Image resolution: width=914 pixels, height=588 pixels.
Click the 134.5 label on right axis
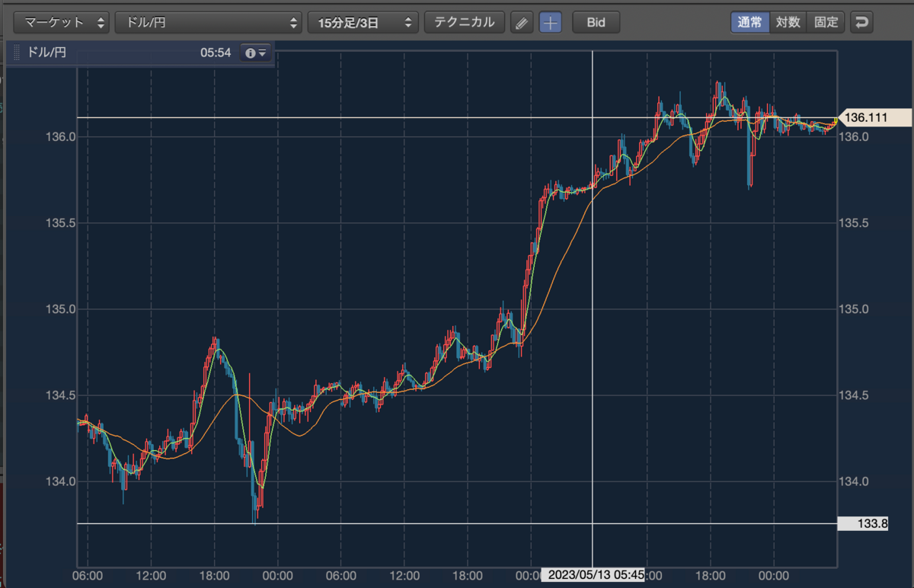tap(855, 395)
